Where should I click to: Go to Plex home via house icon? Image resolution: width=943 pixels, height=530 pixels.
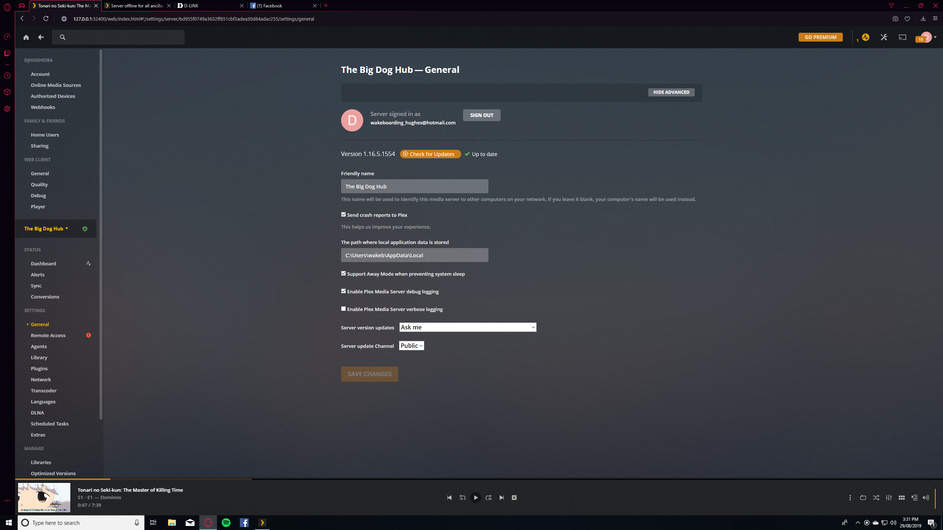coord(26,37)
